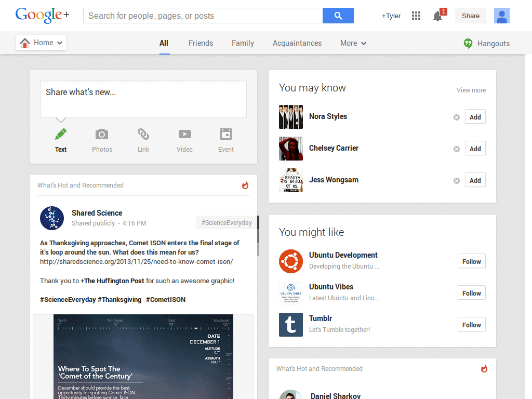Add Nora Styles to circles
532x399 pixels.
point(475,117)
